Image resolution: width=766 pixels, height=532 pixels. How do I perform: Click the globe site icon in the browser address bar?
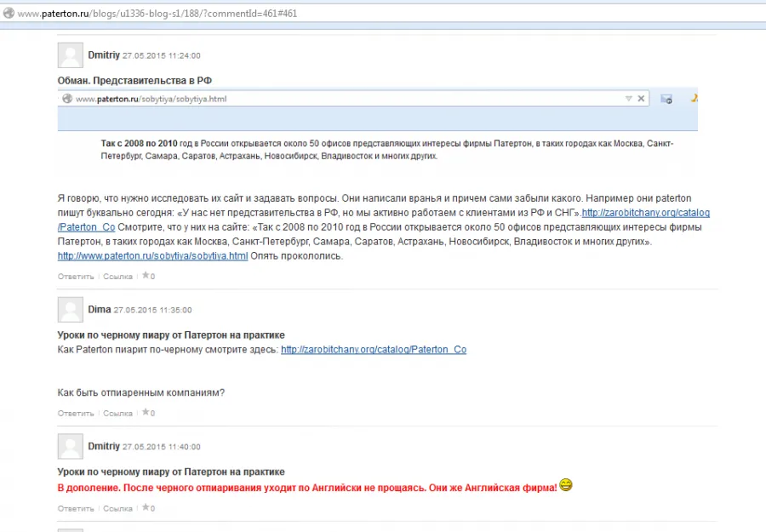click(x=9, y=13)
